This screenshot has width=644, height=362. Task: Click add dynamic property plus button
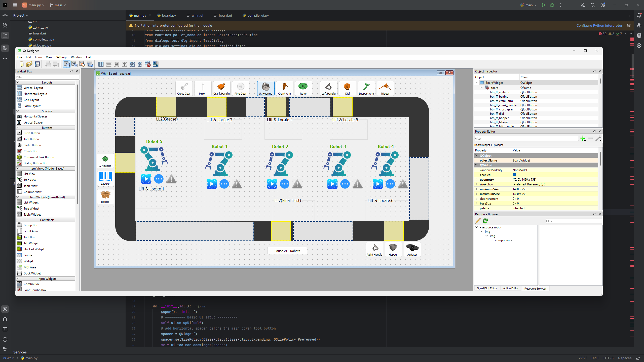[x=582, y=139]
